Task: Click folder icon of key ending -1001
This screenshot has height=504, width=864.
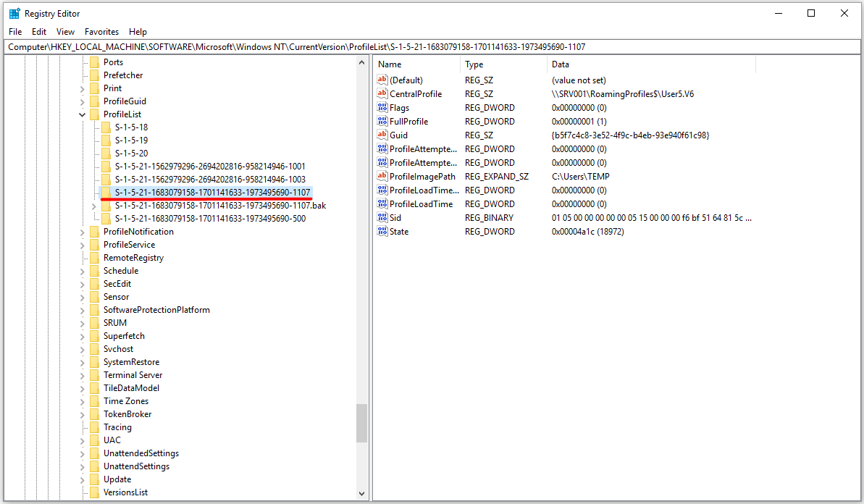Action: [x=106, y=167]
